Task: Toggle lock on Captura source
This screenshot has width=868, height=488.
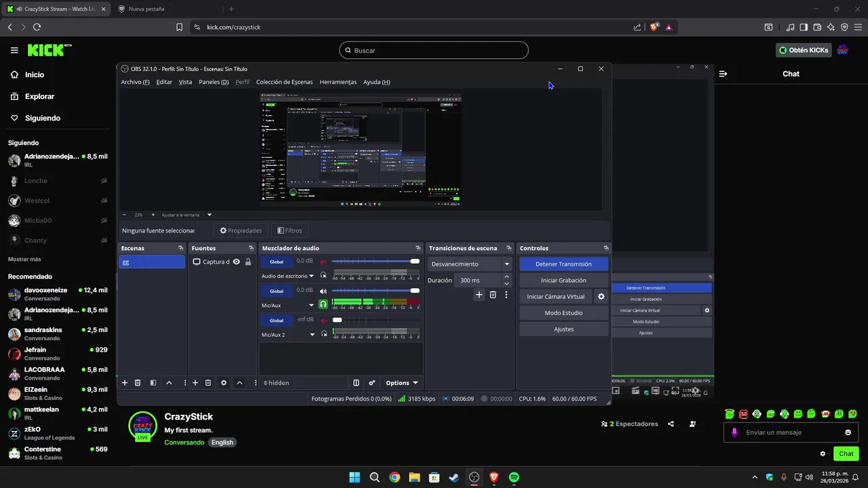Action: 248,262
